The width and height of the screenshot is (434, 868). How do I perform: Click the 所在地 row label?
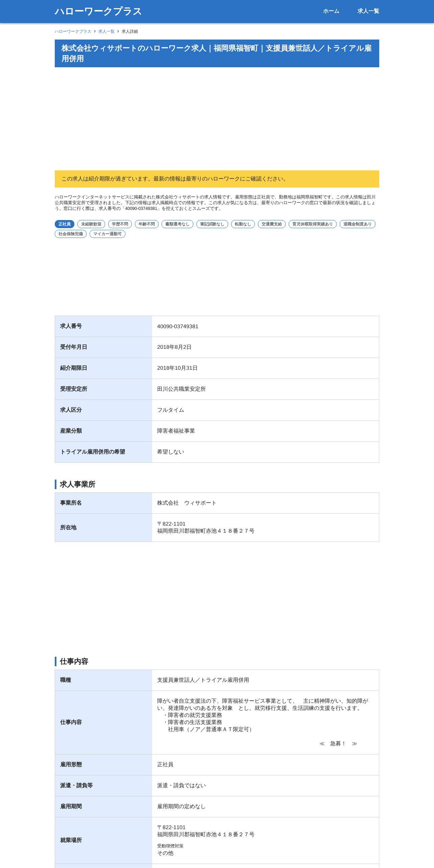click(68, 528)
